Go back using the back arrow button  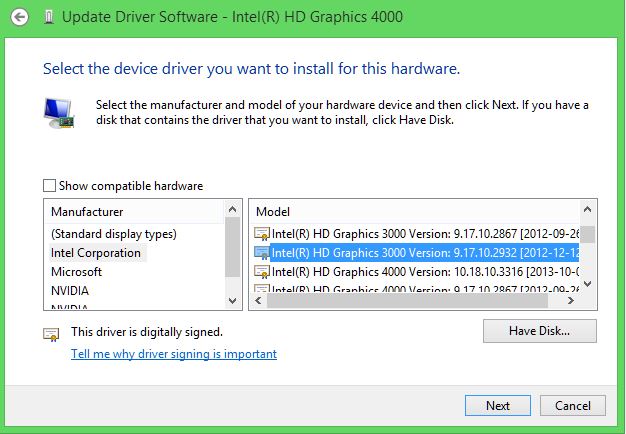click(x=19, y=17)
